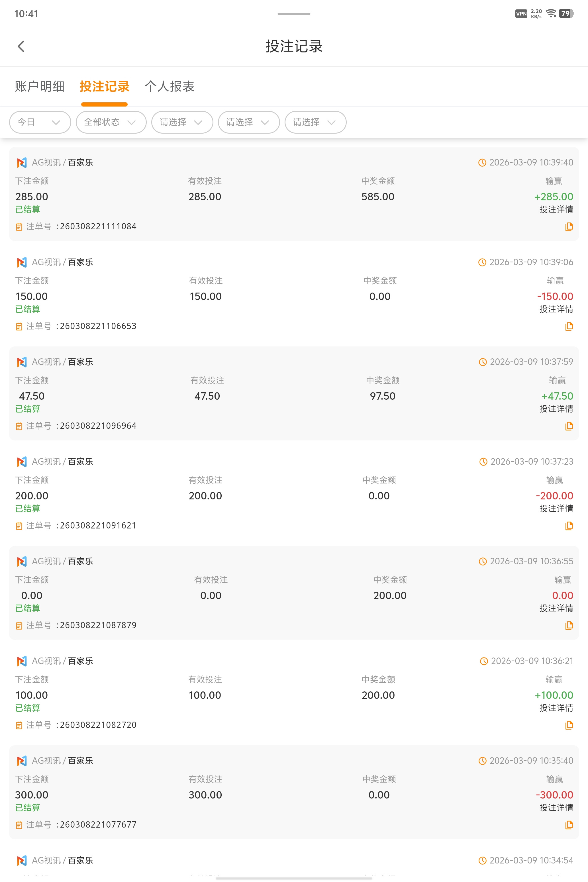Copy bet number 260308221106653 using copy icon
Image resolution: width=588 pixels, height=882 pixels.
click(569, 326)
